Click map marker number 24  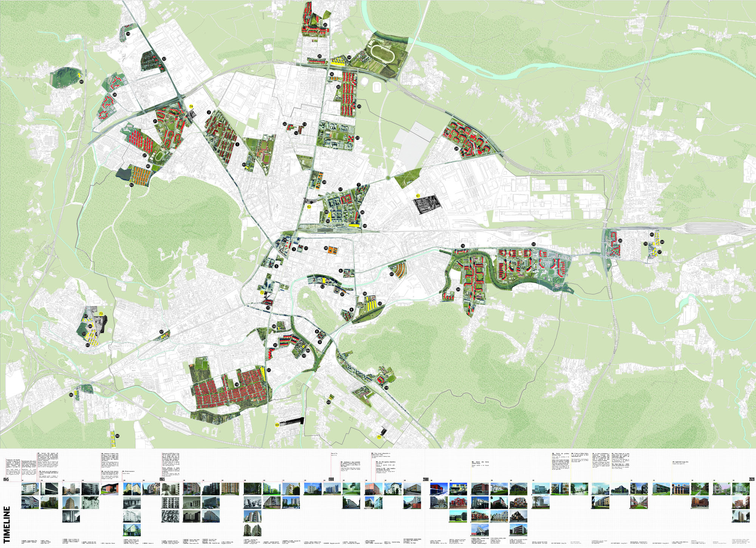(456, 149)
